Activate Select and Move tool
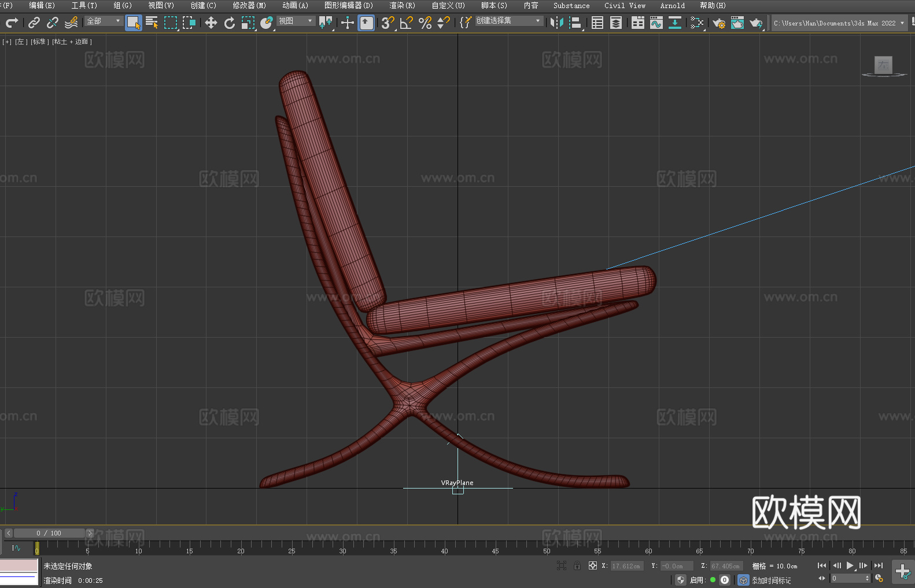Image resolution: width=915 pixels, height=588 pixels. pos(211,23)
